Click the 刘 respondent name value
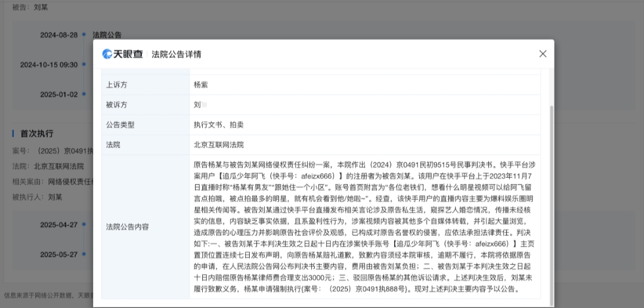Viewport: 644px width, 308px height. point(200,105)
